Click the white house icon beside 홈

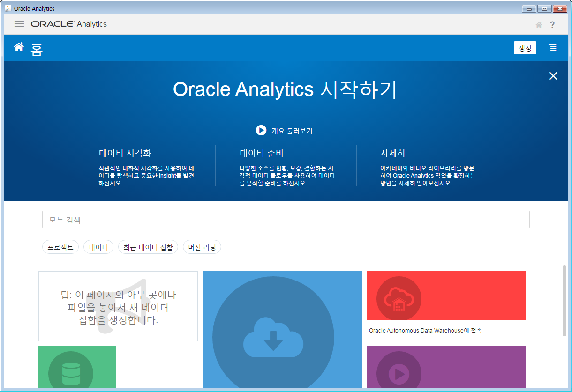point(19,47)
